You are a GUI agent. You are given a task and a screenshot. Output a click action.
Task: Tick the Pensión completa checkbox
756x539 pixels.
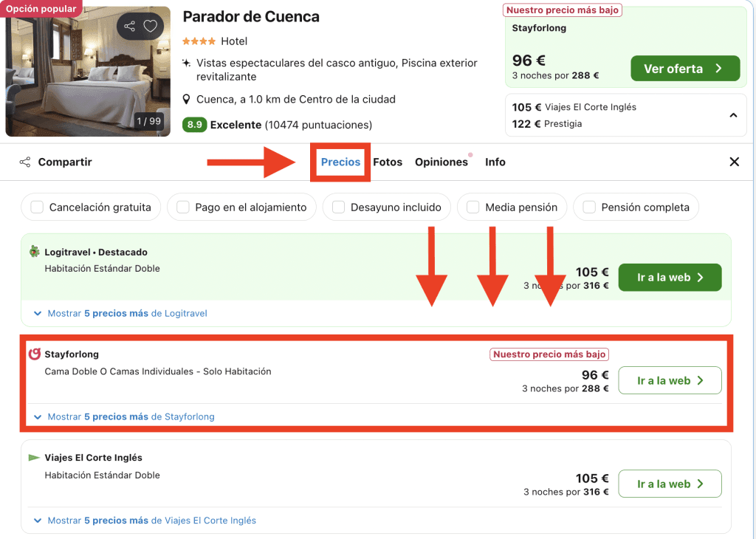589,207
